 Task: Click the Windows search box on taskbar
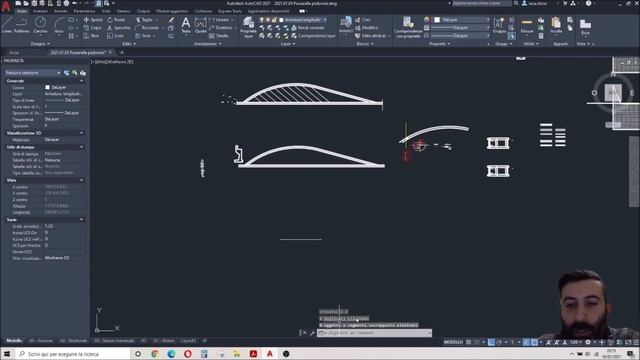73,354
